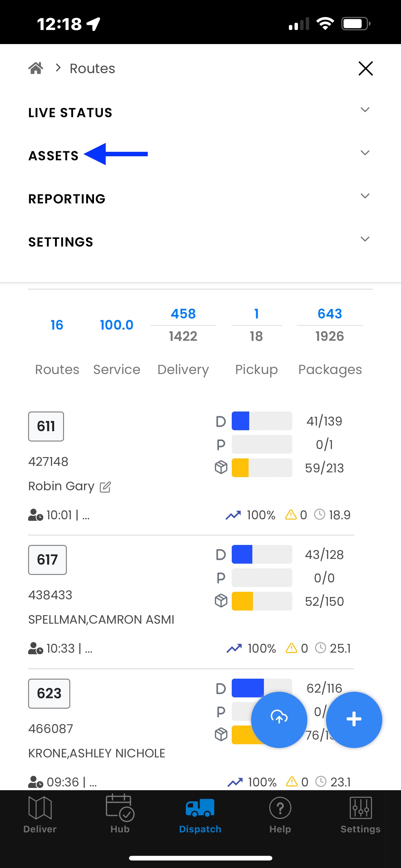Tap the edit icon beside Robin Gary
This screenshot has height=868, width=401.
(105, 487)
